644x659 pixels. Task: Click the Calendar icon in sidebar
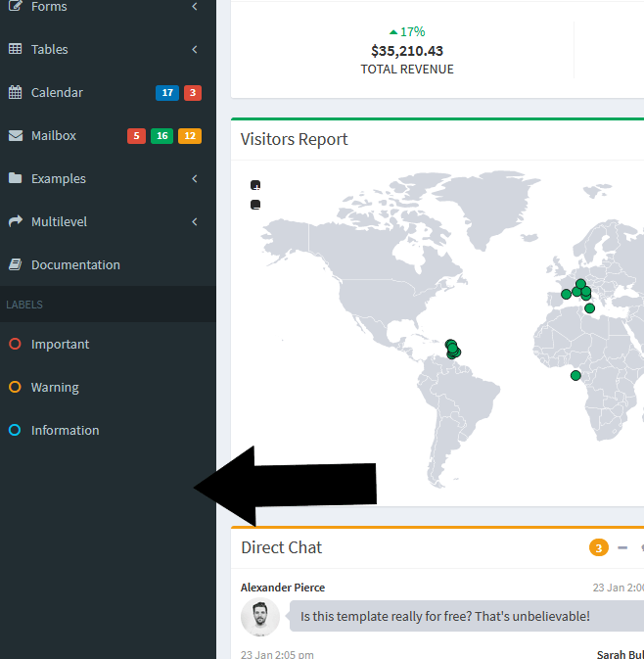point(15,92)
